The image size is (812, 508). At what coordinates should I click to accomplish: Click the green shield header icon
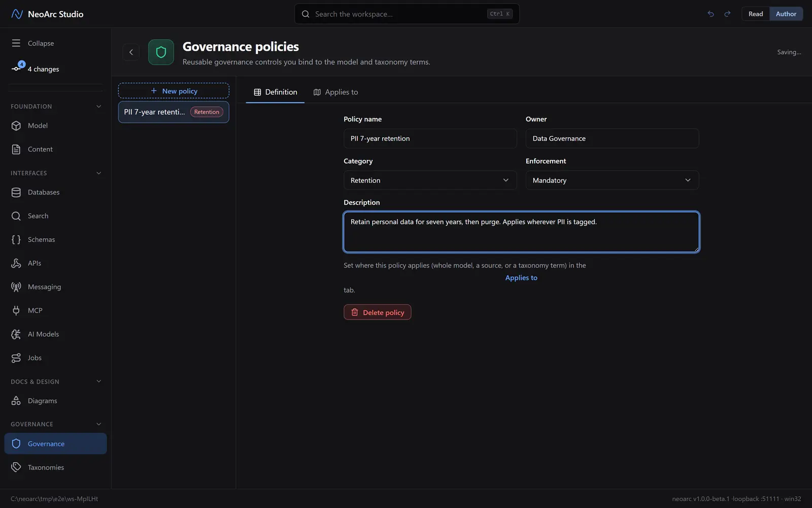161,52
